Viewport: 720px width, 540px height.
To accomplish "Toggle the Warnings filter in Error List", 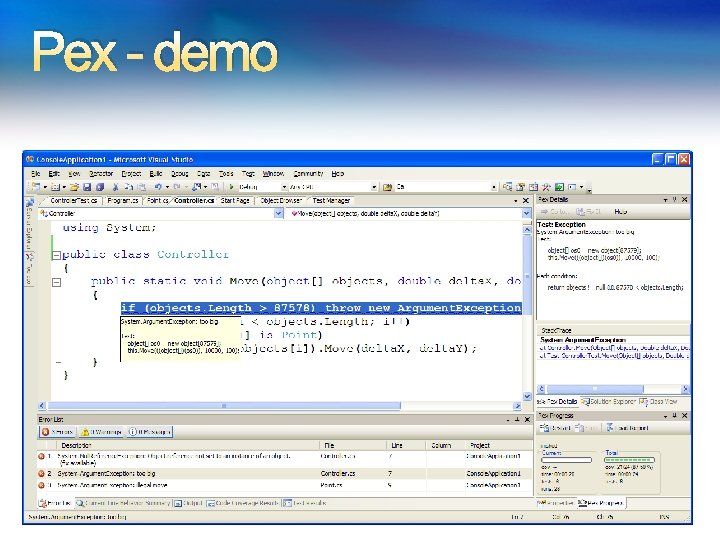I will click(x=101, y=432).
